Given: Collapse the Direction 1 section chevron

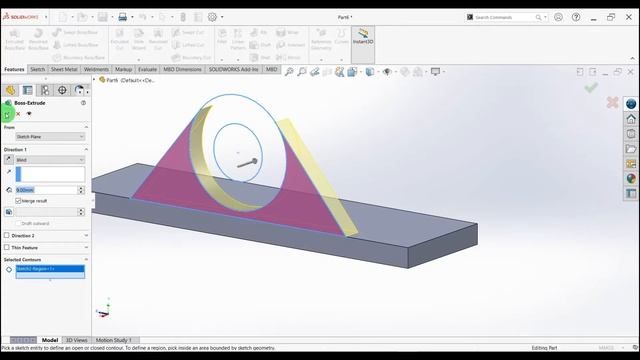Looking at the screenshot, I should click(x=86, y=150).
